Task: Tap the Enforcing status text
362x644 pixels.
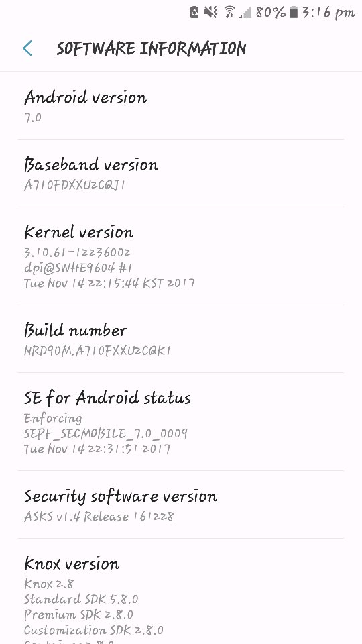Action: coord(53,419)
